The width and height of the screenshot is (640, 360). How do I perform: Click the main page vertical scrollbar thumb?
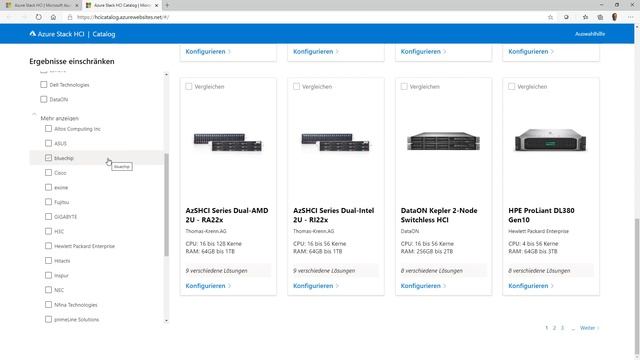637,287
